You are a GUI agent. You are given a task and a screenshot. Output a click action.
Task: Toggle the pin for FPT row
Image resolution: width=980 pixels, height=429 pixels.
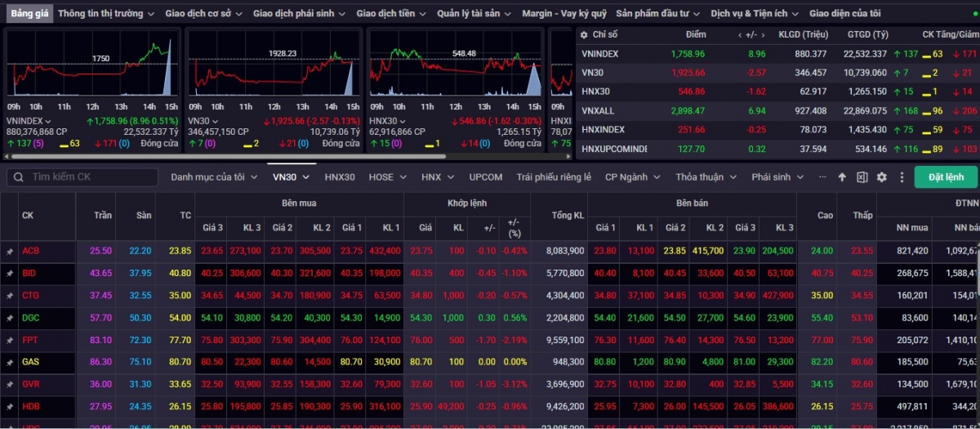click(11, 340)
